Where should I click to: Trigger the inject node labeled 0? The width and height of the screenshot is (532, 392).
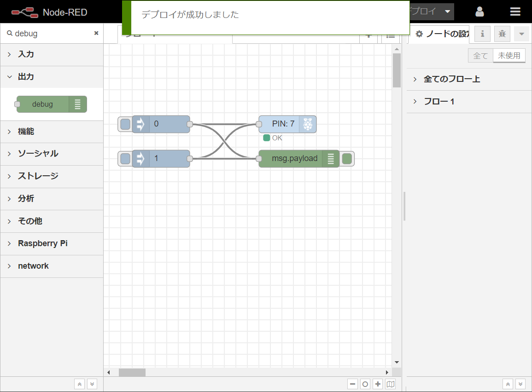[124, 124]
